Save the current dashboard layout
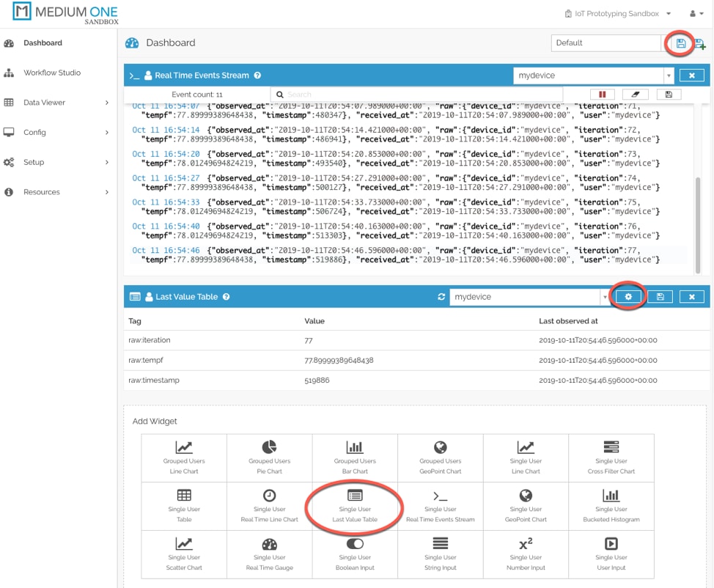714x588 pixels. [x=681, y=43]
